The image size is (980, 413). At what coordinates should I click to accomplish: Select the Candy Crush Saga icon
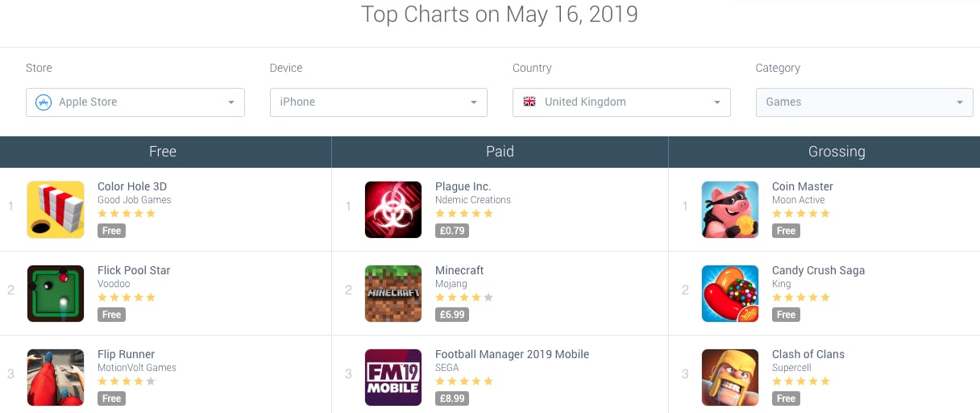pyautogui.click(x=730, y=294)
